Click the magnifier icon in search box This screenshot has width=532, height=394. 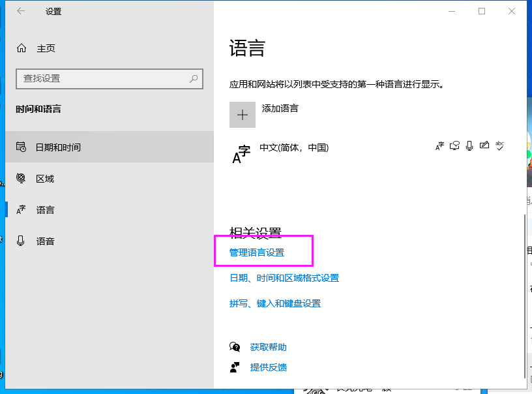(194, 78)
